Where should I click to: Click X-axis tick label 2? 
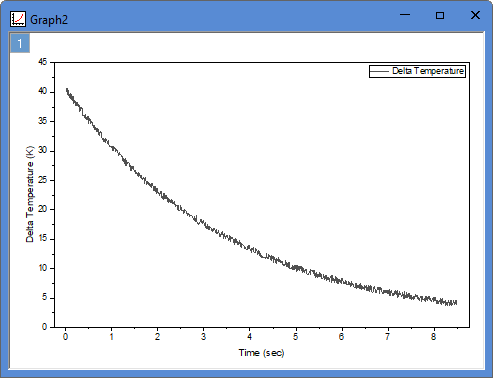click(x=157, y=337)
